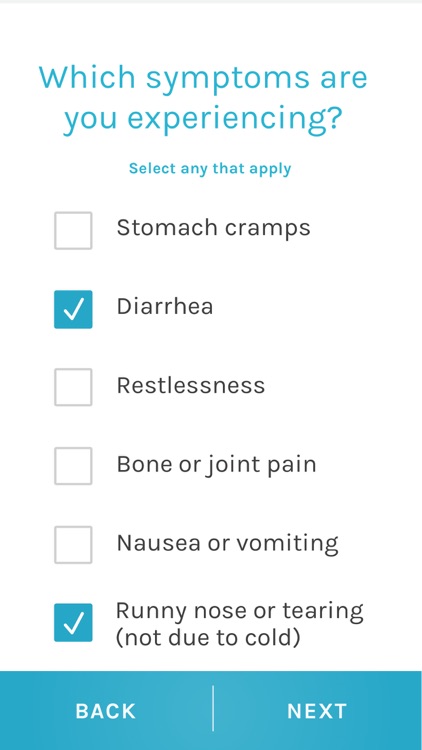422x750 pixels.
Task: Click the Bone or joint pain label
Action: coord(216,464)
